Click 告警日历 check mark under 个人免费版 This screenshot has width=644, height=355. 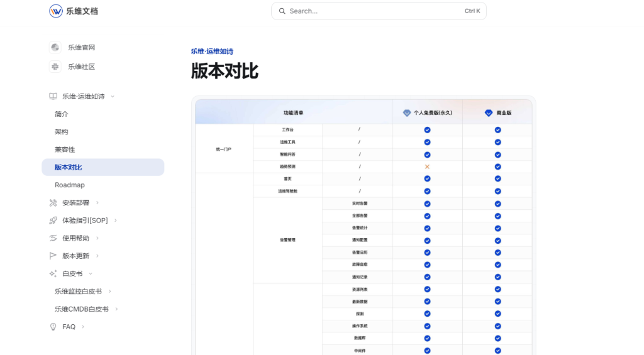[427, 253]
